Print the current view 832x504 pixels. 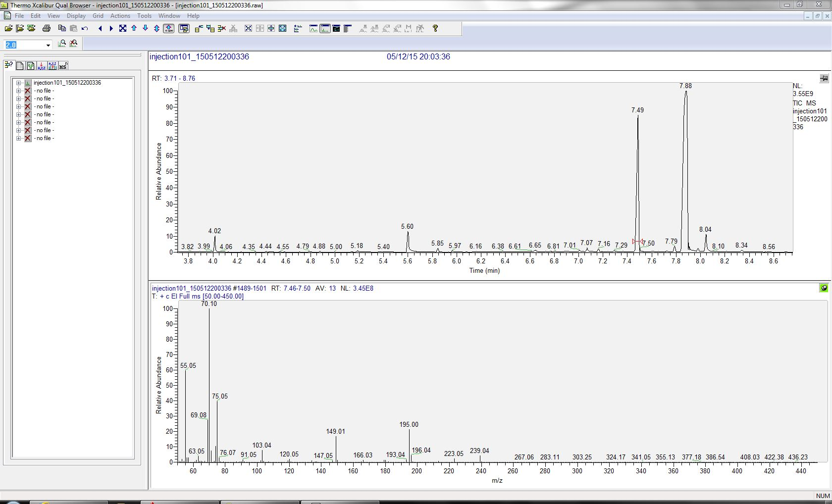point(47,28)
